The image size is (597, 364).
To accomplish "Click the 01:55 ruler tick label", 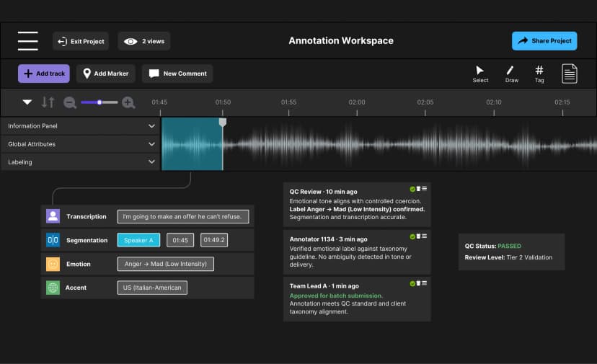I will [x=288, y=102].
